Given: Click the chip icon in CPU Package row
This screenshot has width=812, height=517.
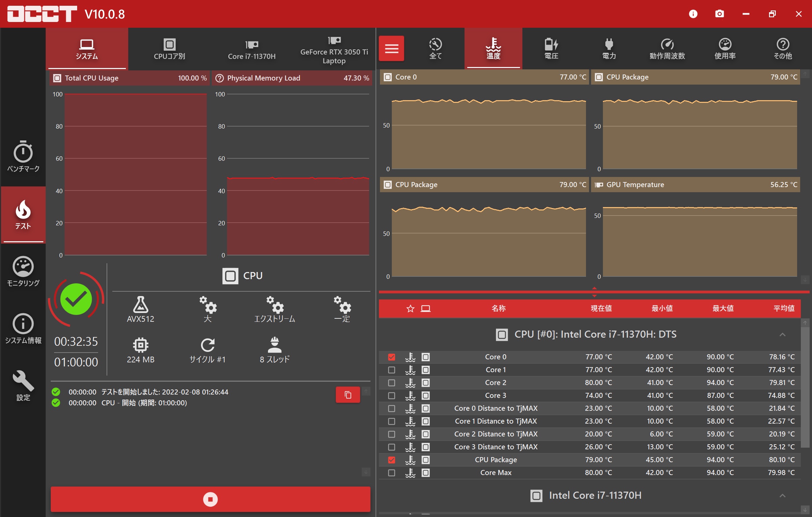Looking at the screenshot, I should 426,460.
